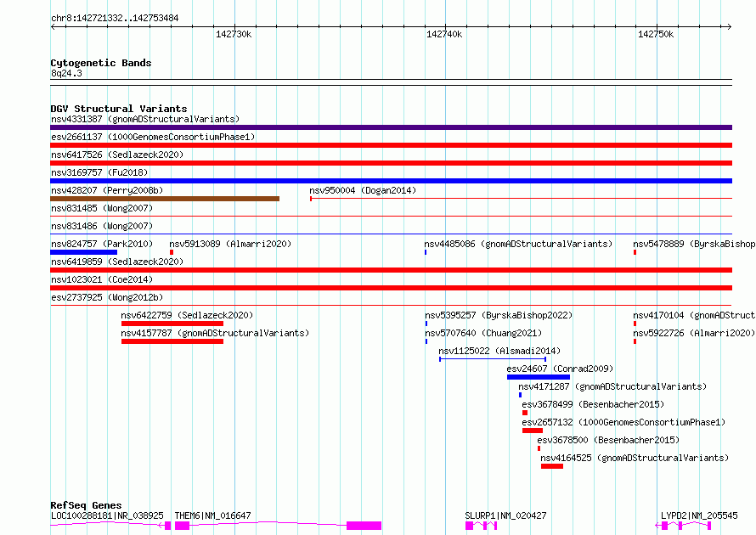Click nsv4157787 gnomADStructuralVariants label
Image resolution: width=756 pixels, height=535 pixels.
[x=215, y=333]
